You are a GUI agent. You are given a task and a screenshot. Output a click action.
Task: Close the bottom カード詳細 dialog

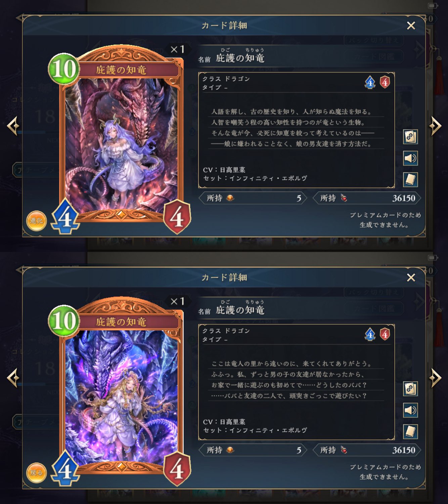pyautogui.click(x=411, y=278)
